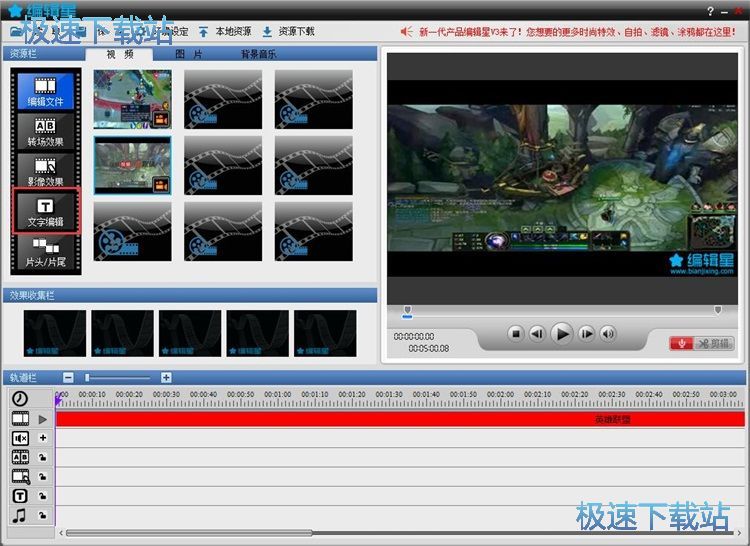Image resolution: width=750 pixels, height=546 pixels.
Task: Click the music note track icon
Action: click(20, 515)
